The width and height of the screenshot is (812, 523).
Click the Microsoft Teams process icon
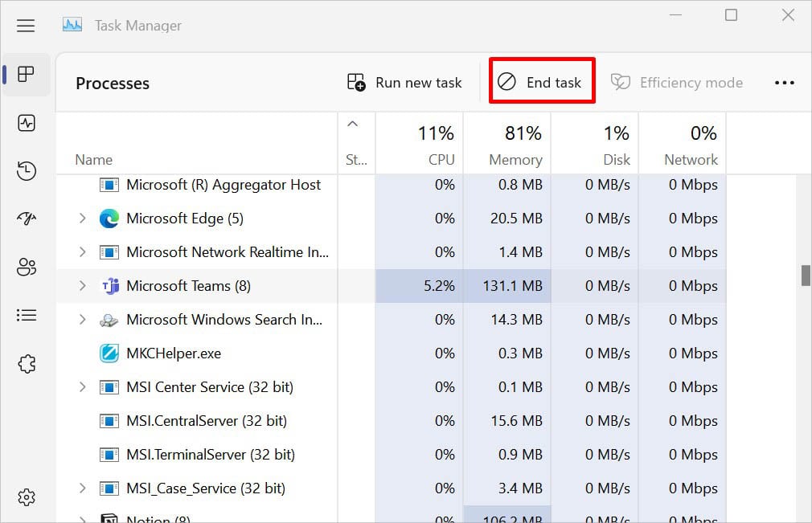(110, 285)
